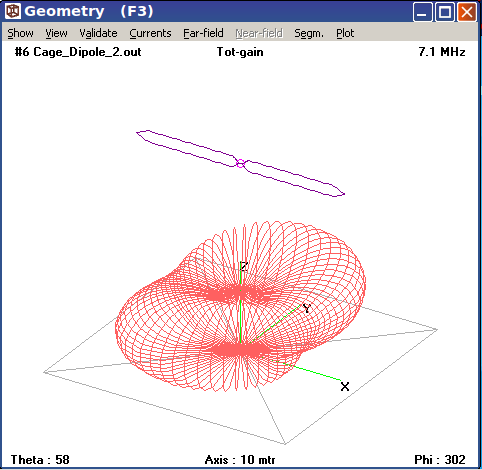This screenshot has width=482, height=470.
Task: Click the Phi : 302 readout
Action: [x=440, y=460]
